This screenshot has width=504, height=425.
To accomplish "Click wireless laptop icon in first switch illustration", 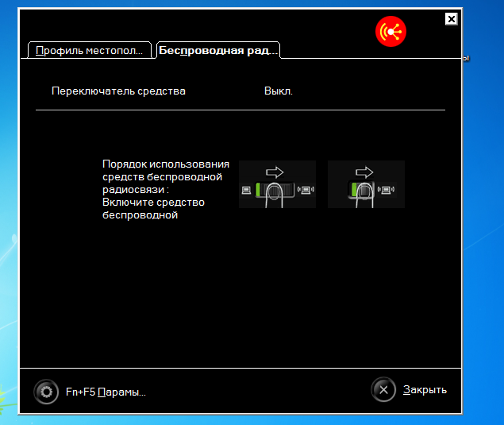I will pyautogui.click(x=306, y=190).
